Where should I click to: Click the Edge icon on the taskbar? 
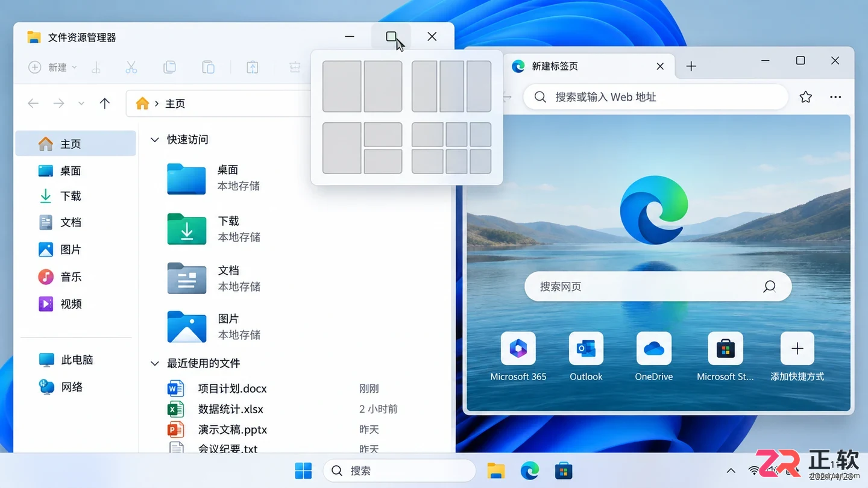point(530,471)
